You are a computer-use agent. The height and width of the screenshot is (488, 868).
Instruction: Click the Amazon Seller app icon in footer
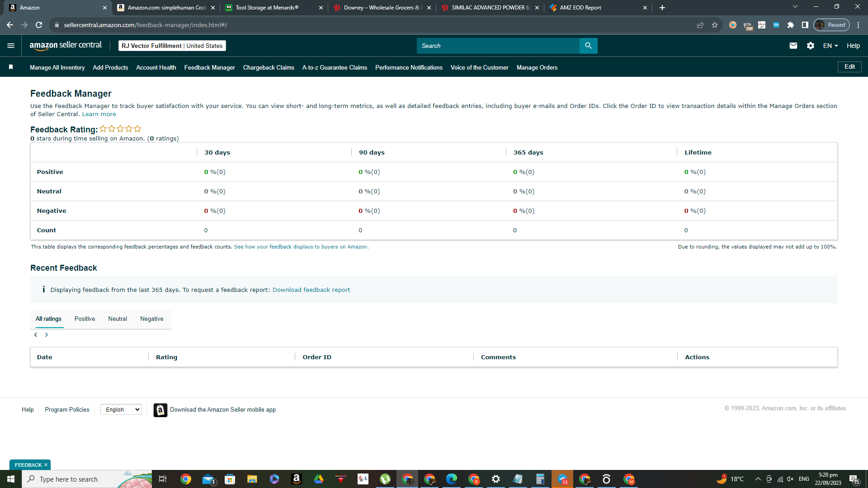point(160,410)
